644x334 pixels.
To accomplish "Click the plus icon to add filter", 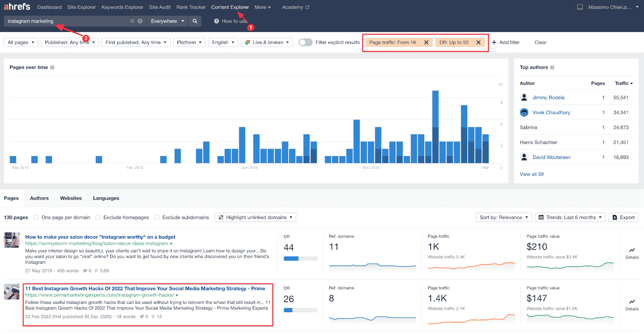I will click(494, 42).
